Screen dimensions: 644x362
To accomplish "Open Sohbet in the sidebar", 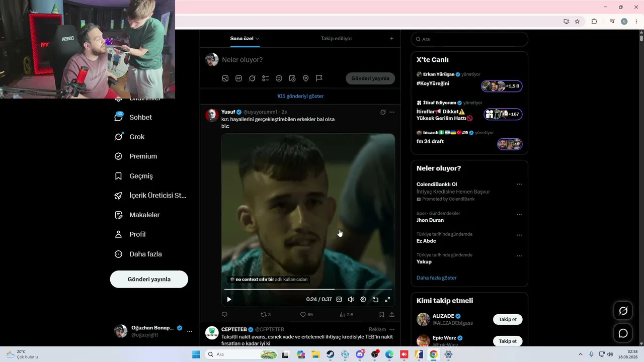I will [x=133, y=117].
